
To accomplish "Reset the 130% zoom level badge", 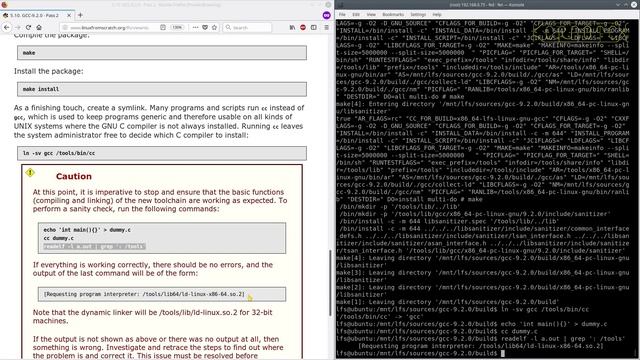I will (177, 27).
